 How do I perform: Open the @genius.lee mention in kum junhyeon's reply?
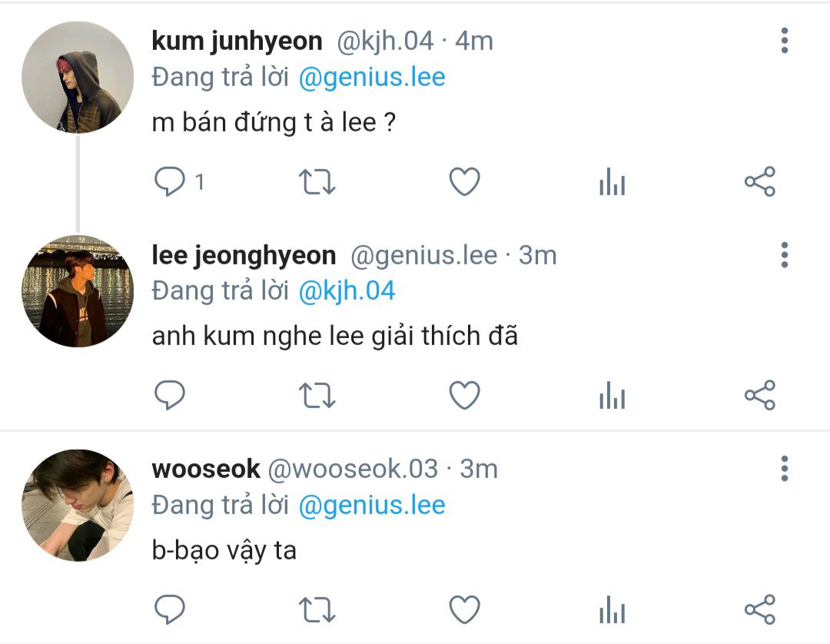[x=372, y=78]
